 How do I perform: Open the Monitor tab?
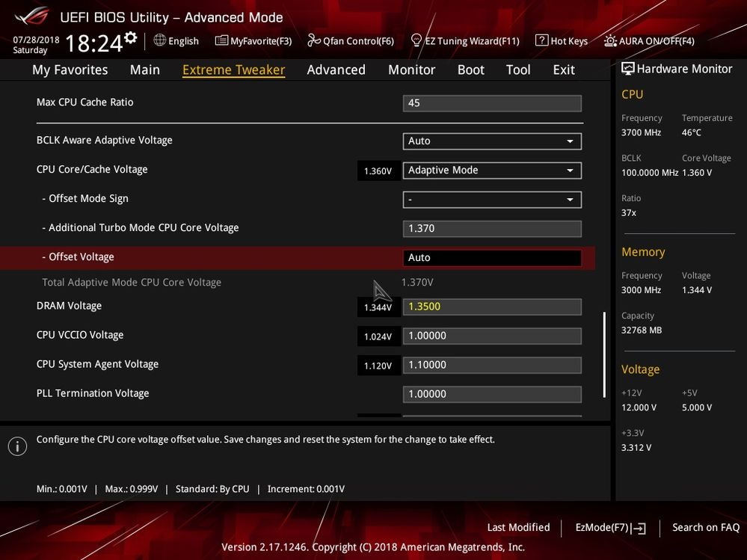tap(411, 70)
